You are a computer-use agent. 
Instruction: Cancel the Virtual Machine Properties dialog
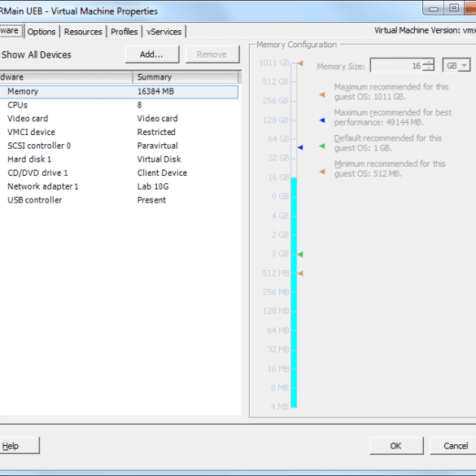[x=454, y=446]
